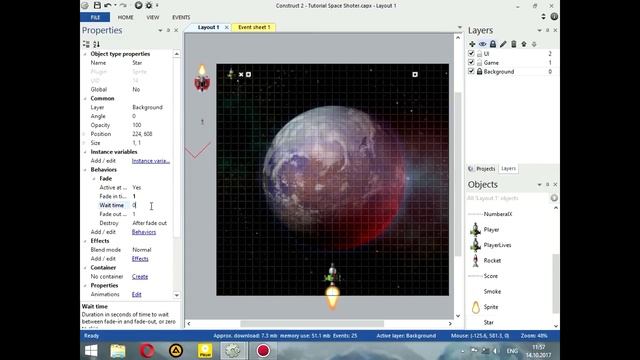Open the FILE menu
This screenshot has height=360, width=640.
[95, 17]
